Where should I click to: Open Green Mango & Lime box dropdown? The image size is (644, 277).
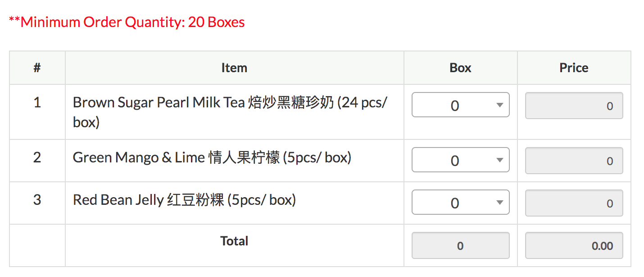[460, 160]
